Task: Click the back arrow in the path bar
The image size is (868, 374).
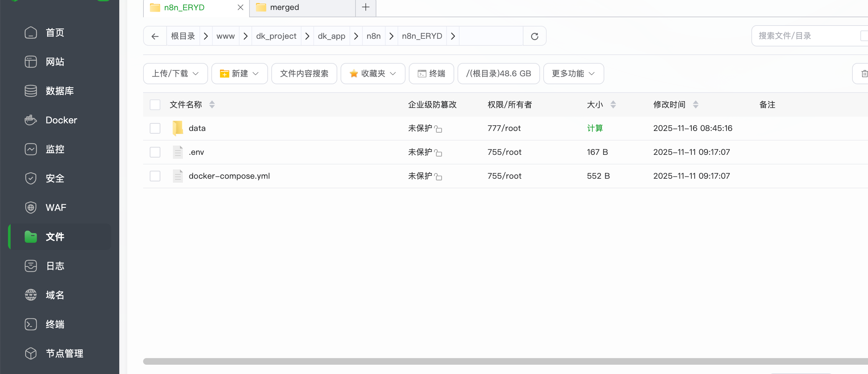Action: [x=155, y=36]
